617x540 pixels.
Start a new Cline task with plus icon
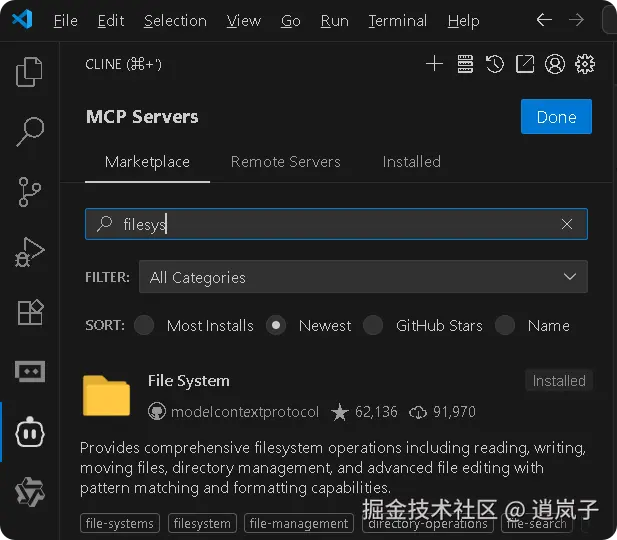click(434, 64)
